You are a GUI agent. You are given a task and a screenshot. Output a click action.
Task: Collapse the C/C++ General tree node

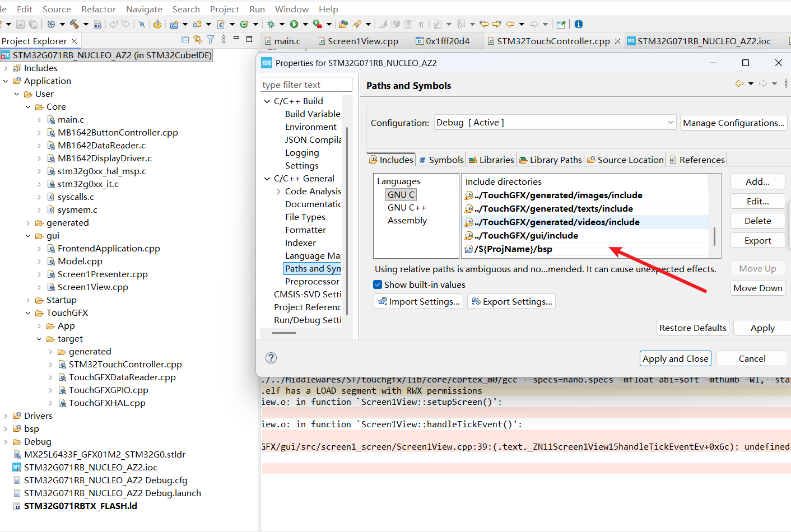(267, 179)
